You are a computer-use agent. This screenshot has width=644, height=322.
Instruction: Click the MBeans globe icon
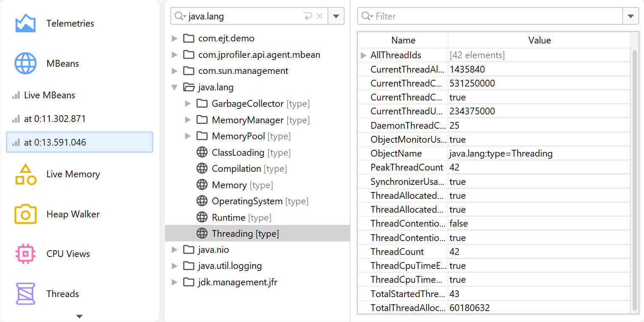[x=25, y=64]
